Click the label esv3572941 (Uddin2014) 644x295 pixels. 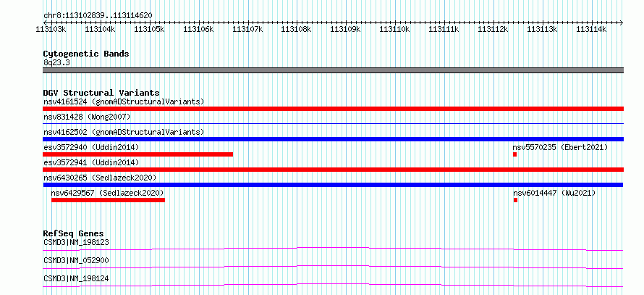(x=91, y=162)
